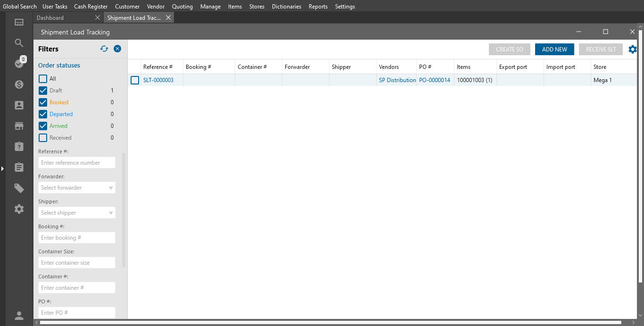Open the Stores menu
This screenshot has height=326, width=644.
(256, 7)
